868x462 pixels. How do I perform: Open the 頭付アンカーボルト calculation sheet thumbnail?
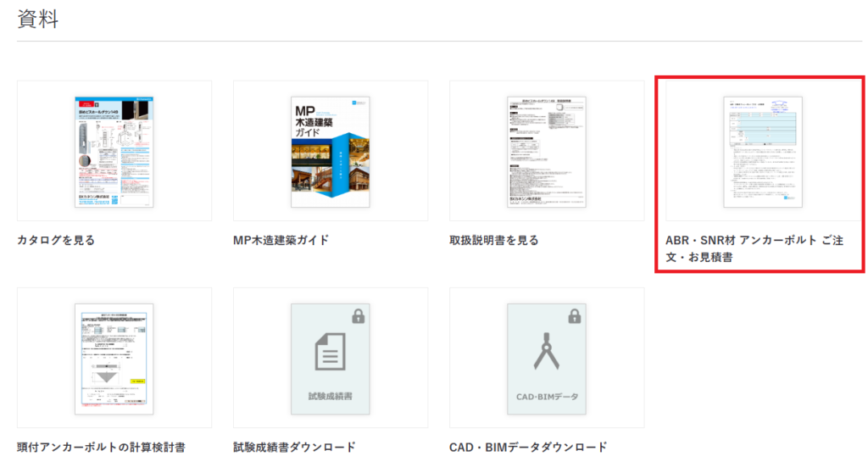click(114, 358)
